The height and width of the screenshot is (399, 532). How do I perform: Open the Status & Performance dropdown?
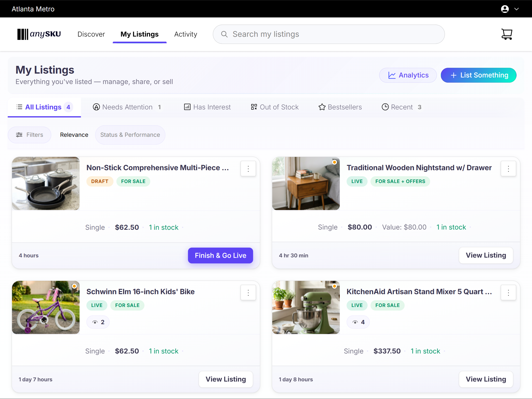click(130, 135)
